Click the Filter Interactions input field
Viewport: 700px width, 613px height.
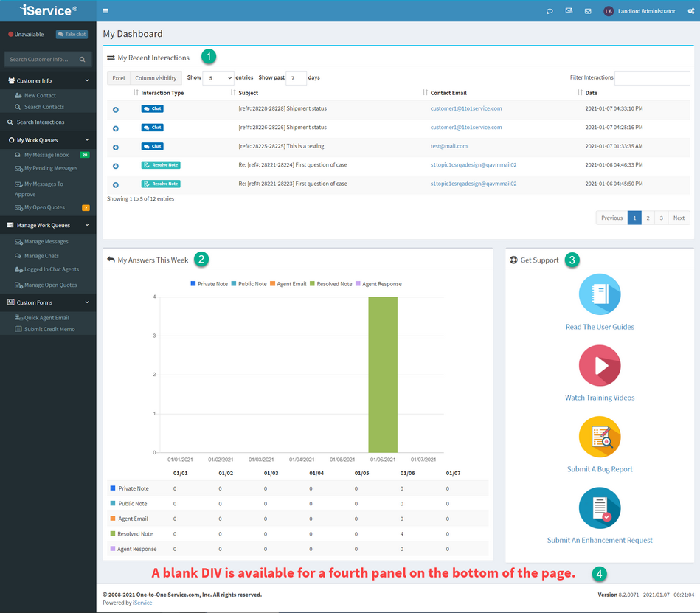(652, 78)
